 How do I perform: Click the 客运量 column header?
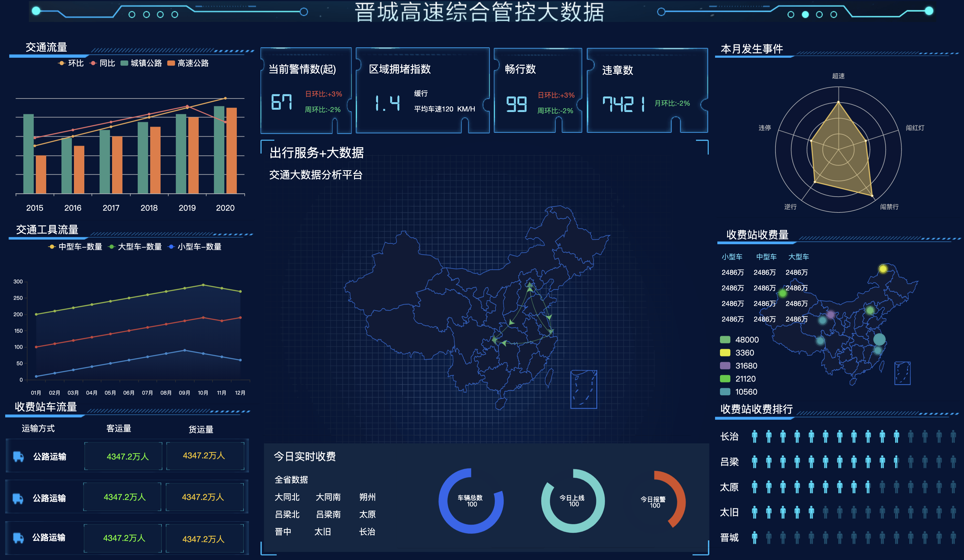point(119,428)
